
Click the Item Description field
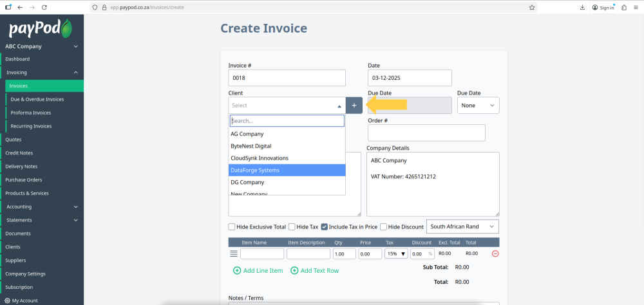click(308, 254)
